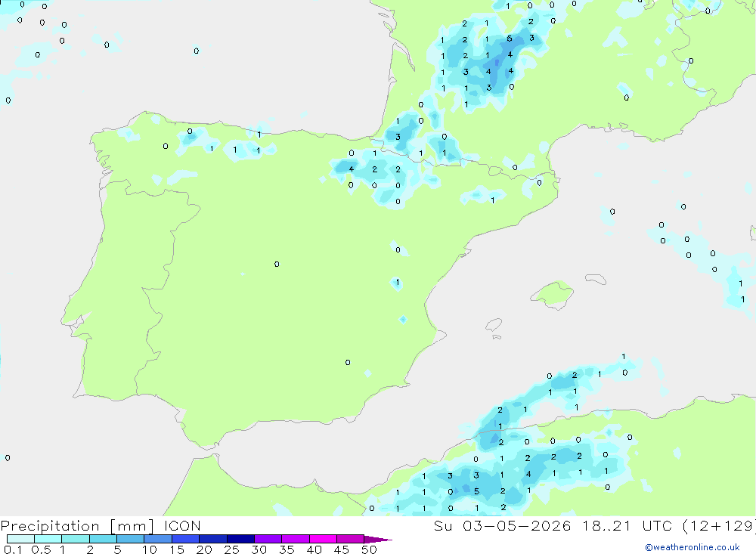
Task: Open the weatheronline.co.uk copyright link
Action: (x=692, y=547)
